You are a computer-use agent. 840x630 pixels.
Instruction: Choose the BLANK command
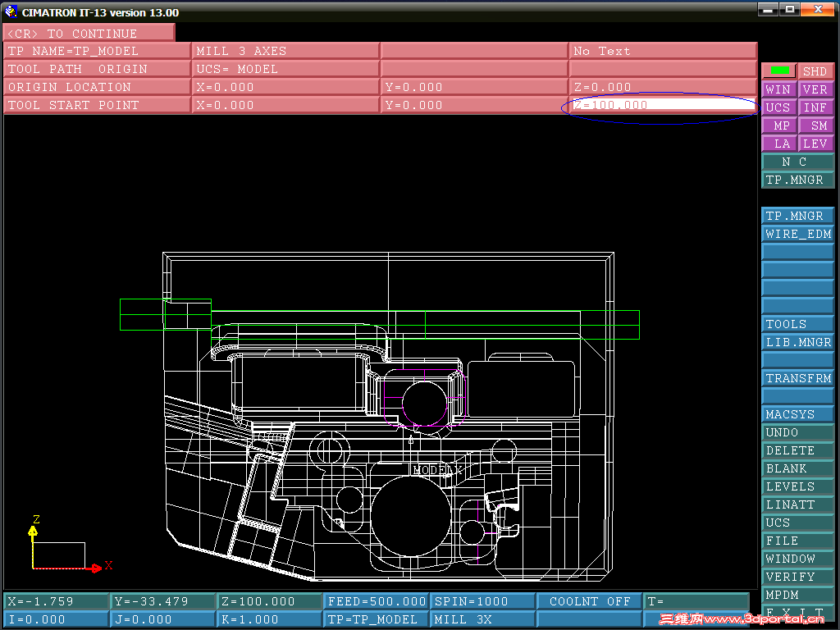pos(797,468)
